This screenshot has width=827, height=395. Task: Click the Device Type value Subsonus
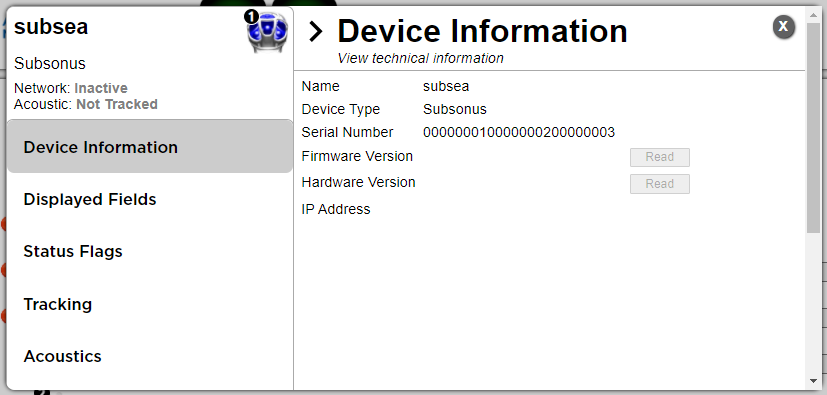(x=455, y=109)
